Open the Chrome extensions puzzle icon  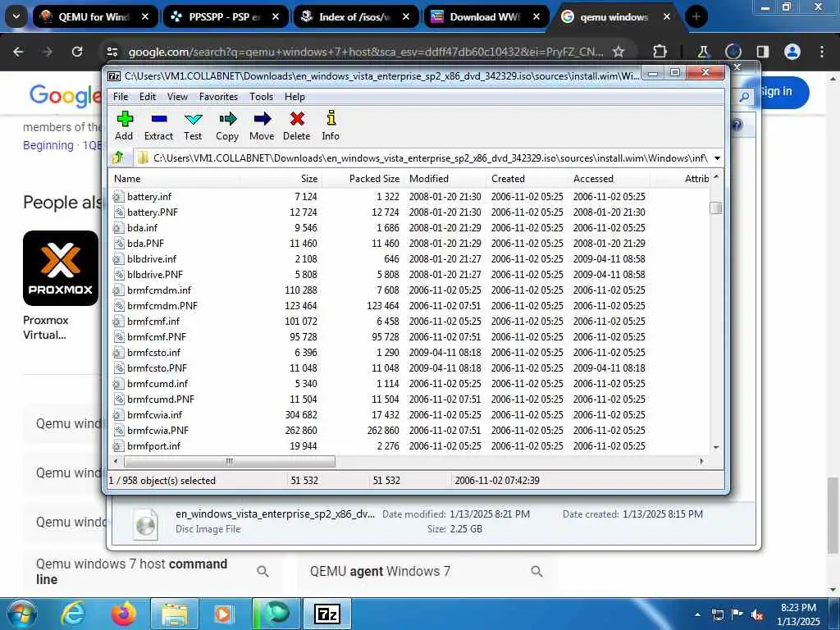[660, 52]
